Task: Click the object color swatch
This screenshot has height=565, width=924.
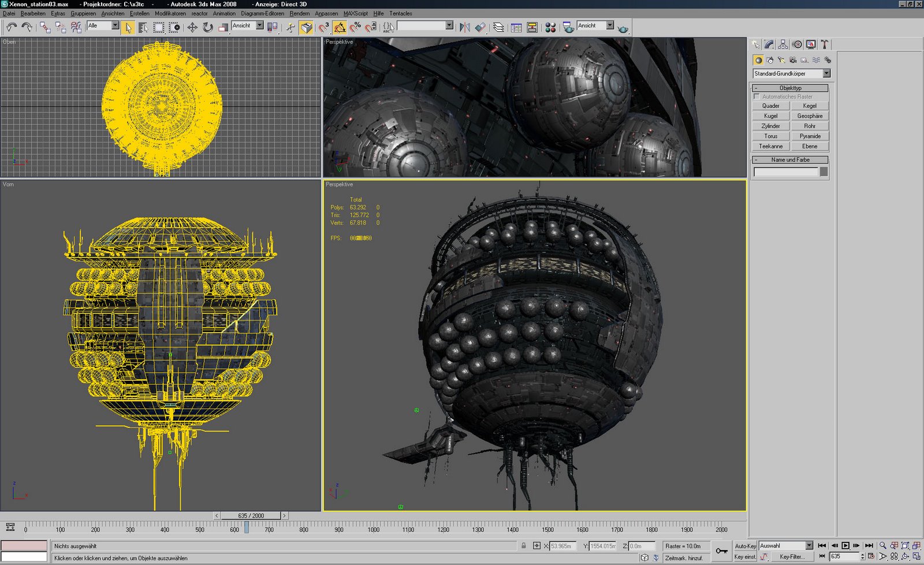Action: point(824,172)
